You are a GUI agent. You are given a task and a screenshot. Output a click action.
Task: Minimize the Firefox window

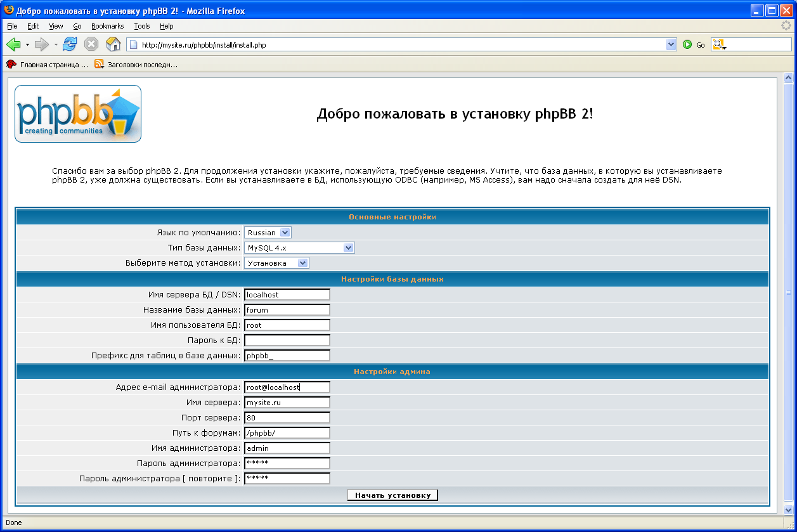click(x=757, y=10)
